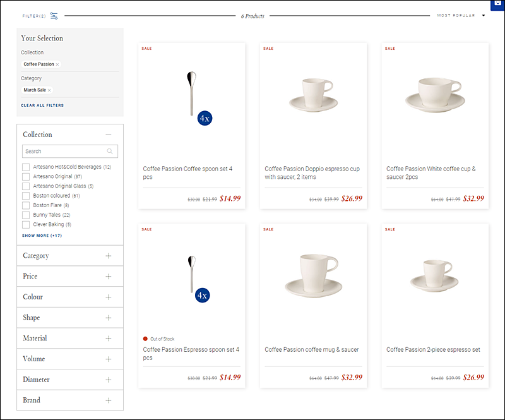This screenshot has width=505, height=420.
Task: Open Coffee Passion Coffee spoon set image
Action: 192,94
